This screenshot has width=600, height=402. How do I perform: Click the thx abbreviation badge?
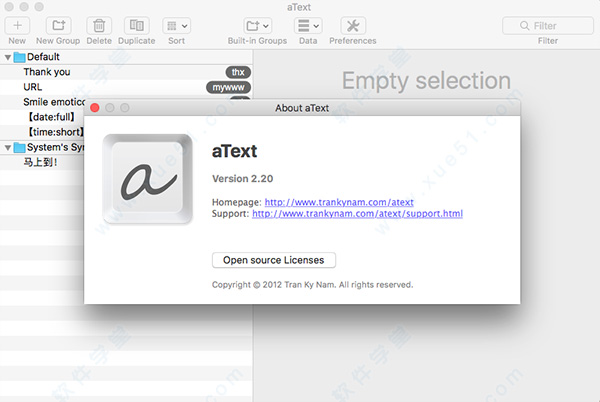click(238, 72)
